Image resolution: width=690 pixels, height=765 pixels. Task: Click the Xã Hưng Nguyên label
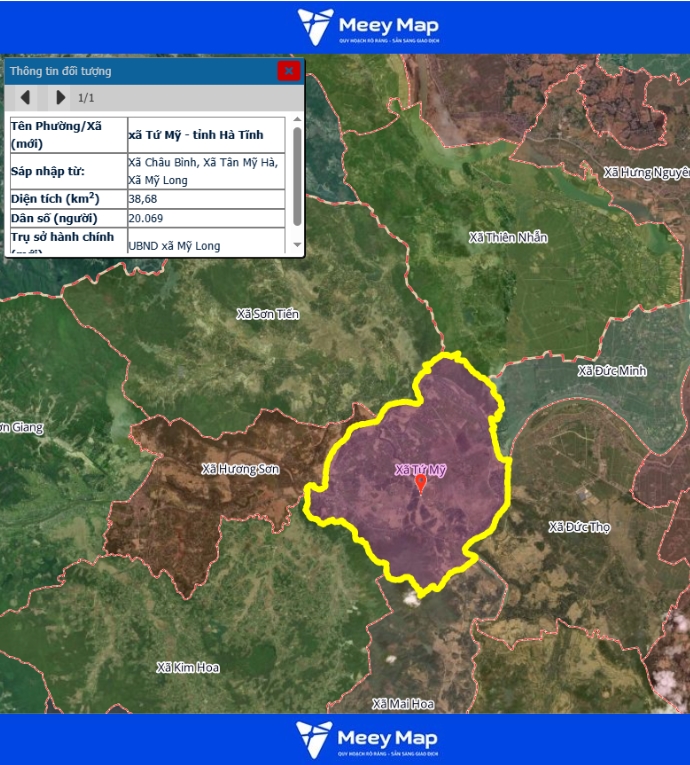tap(646, 173)
